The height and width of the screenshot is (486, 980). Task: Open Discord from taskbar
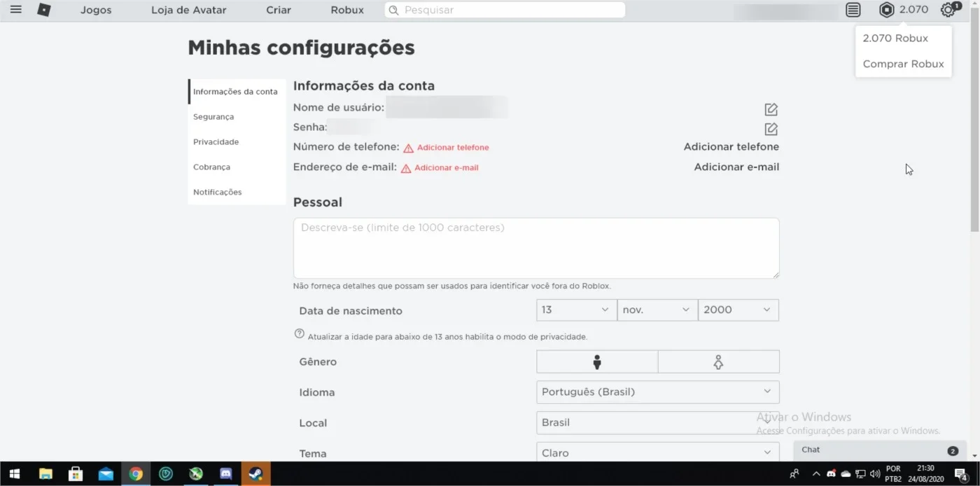[226, 474]
